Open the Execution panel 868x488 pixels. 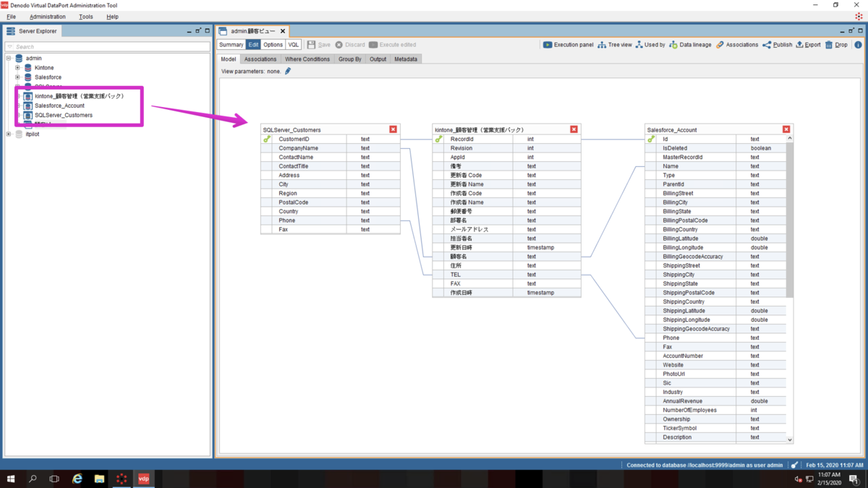568,45
